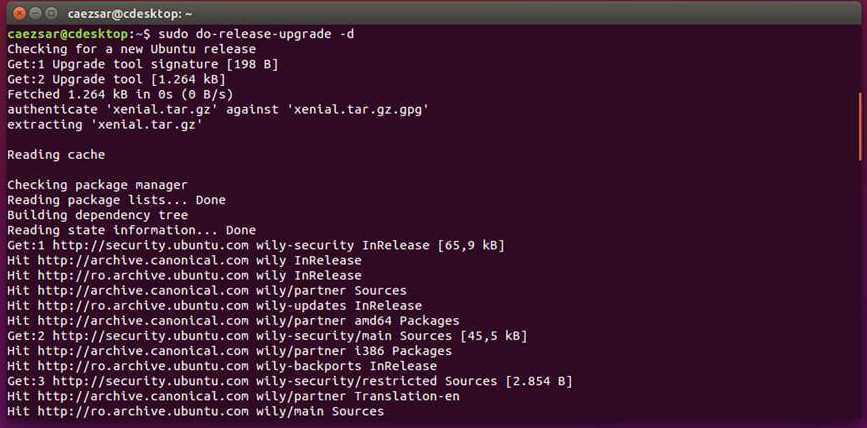Click the green caezsar@cdesktop prompt text

[74, 33]
